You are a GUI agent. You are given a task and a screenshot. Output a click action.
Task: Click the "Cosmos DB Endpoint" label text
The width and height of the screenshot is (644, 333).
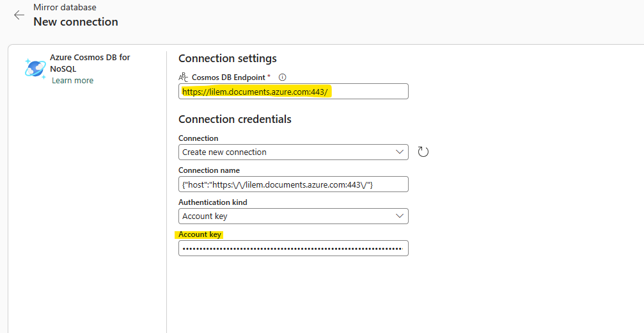[228, 77]
